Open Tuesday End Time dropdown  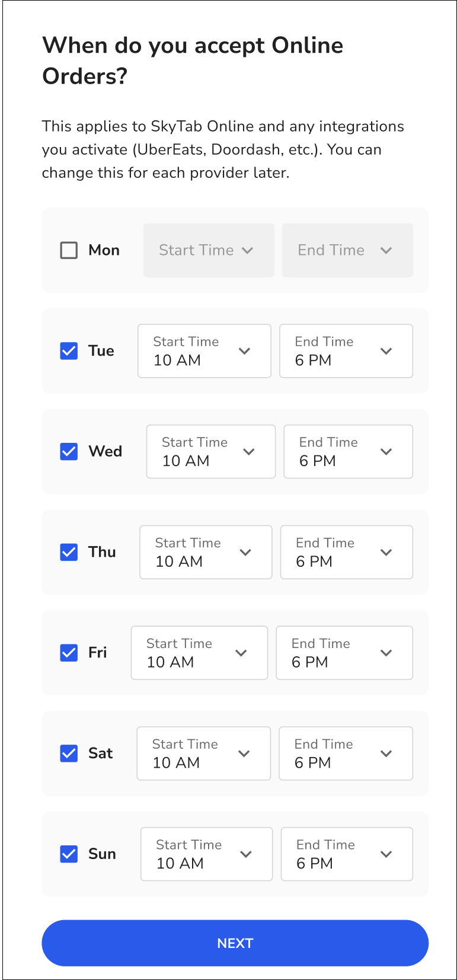coord(346,351)
